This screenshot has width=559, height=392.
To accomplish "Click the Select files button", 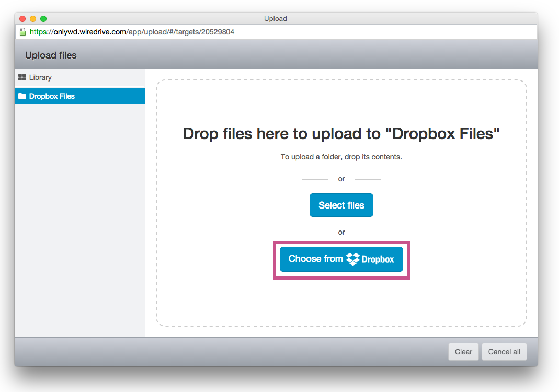I will click(x=341, y=205).
